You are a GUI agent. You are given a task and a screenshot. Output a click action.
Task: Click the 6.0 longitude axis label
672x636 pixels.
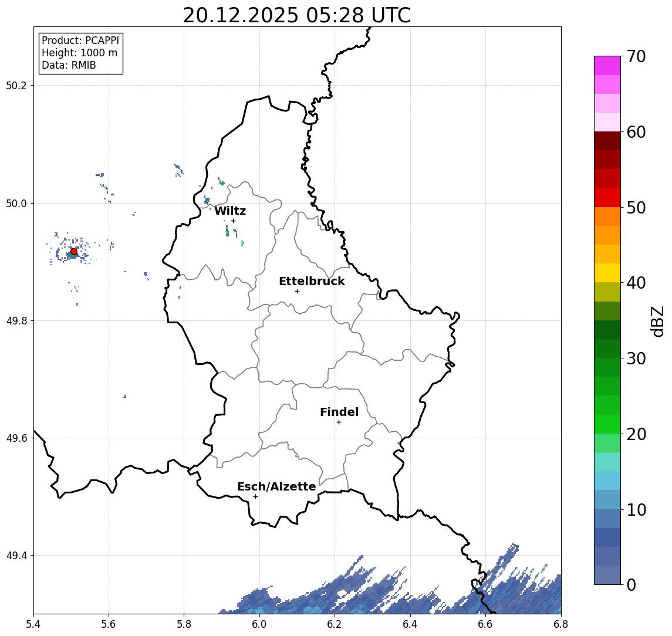259,624
